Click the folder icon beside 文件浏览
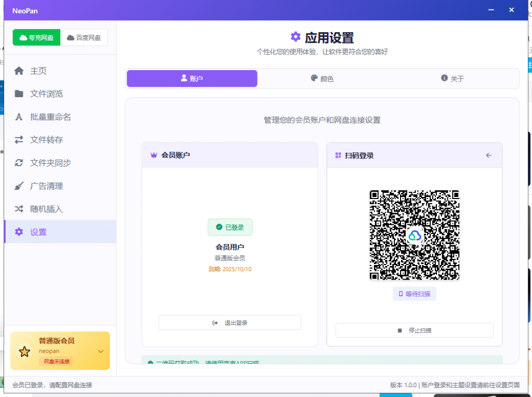532x397 pixels. (x=19, y=94)
